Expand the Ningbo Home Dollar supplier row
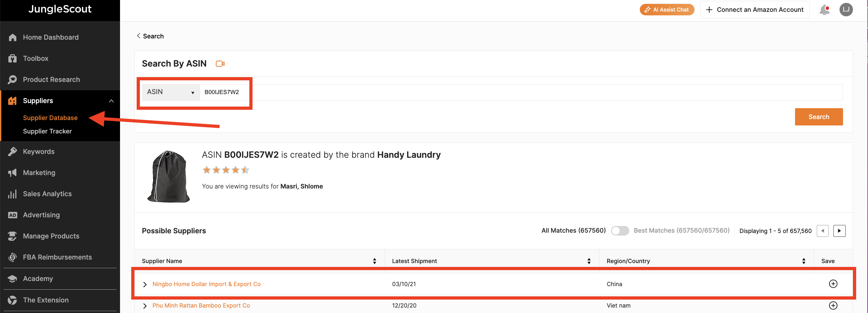The width and height of the screenshot is (868, 313). (145, 285)
